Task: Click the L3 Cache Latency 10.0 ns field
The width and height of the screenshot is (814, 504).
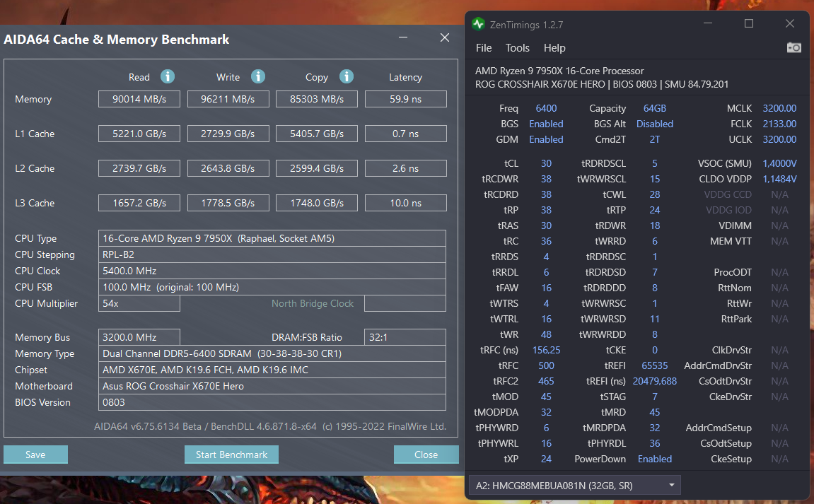Action: [x=405, y=203]
